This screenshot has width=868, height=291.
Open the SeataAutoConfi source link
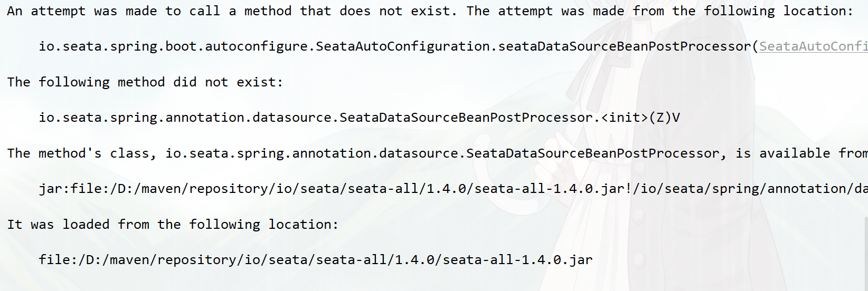[814, 46]
